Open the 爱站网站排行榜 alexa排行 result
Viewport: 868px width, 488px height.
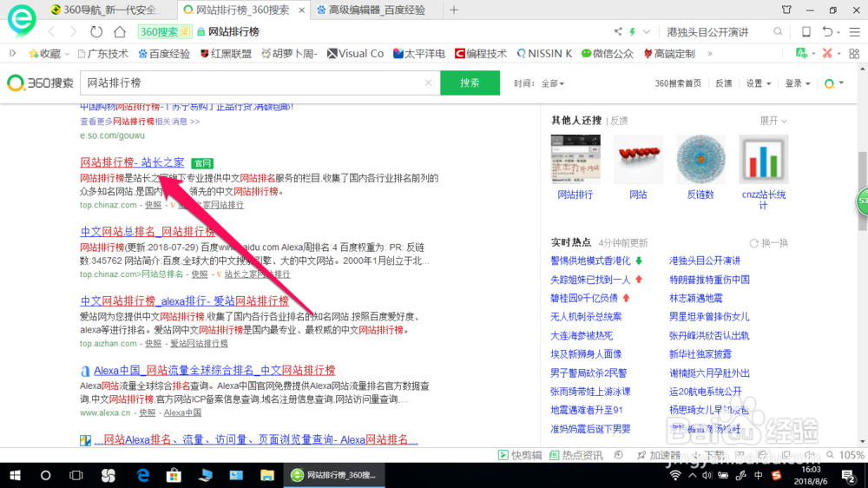click(x=184, y=300)
